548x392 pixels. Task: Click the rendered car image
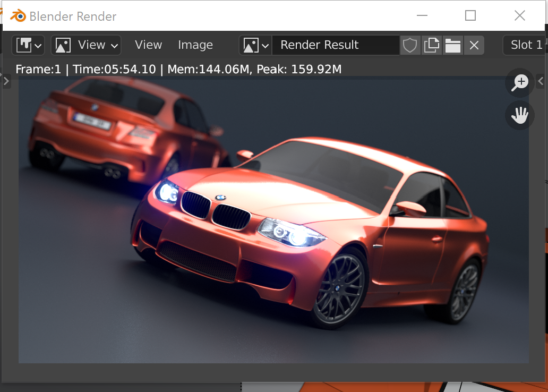273,219
